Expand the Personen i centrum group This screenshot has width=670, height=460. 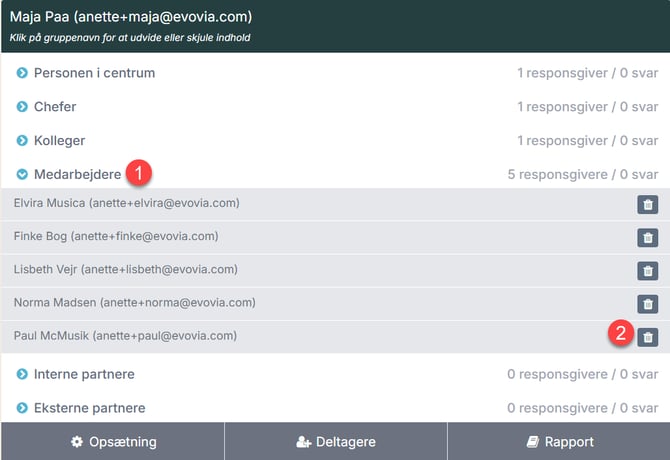coord(94,73)
